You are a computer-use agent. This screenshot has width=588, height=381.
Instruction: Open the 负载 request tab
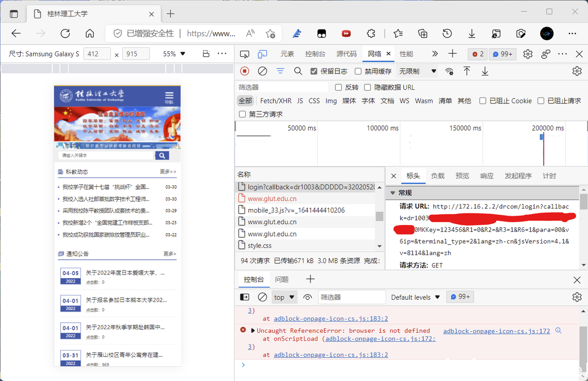(438, 175)
